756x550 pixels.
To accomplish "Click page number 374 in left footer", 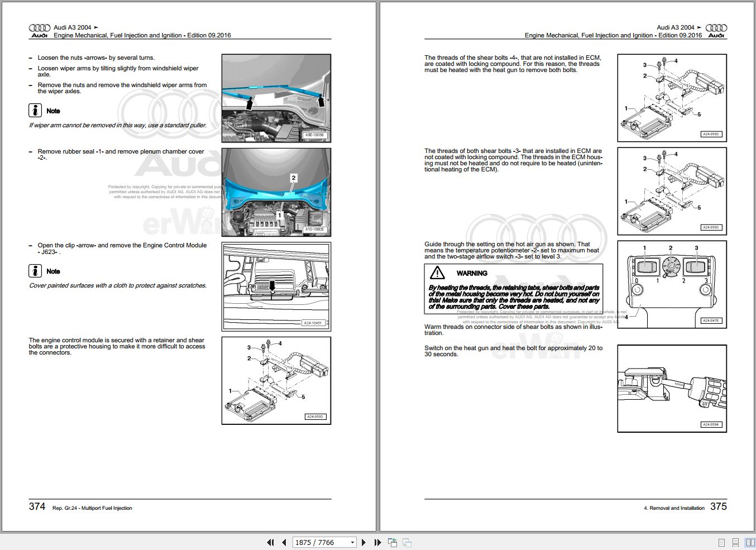I will pos(37,506).
